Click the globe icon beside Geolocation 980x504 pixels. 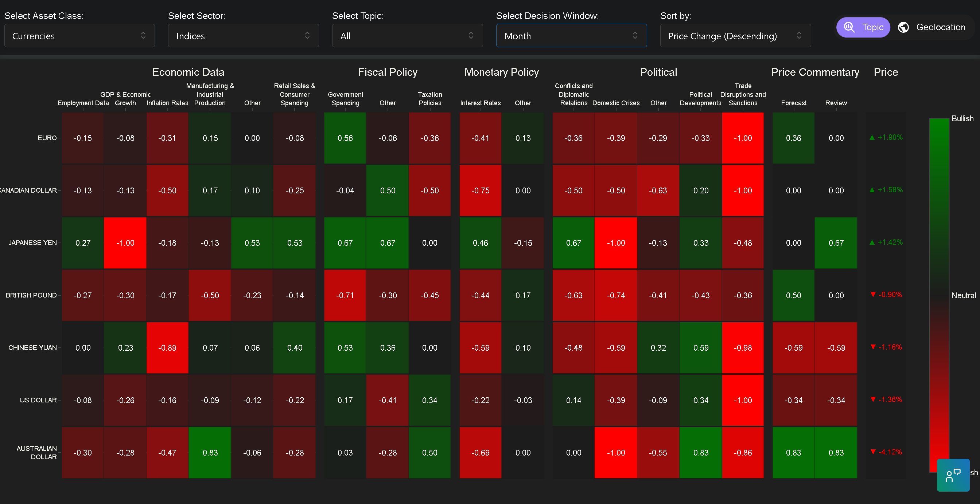click(903, 27)
